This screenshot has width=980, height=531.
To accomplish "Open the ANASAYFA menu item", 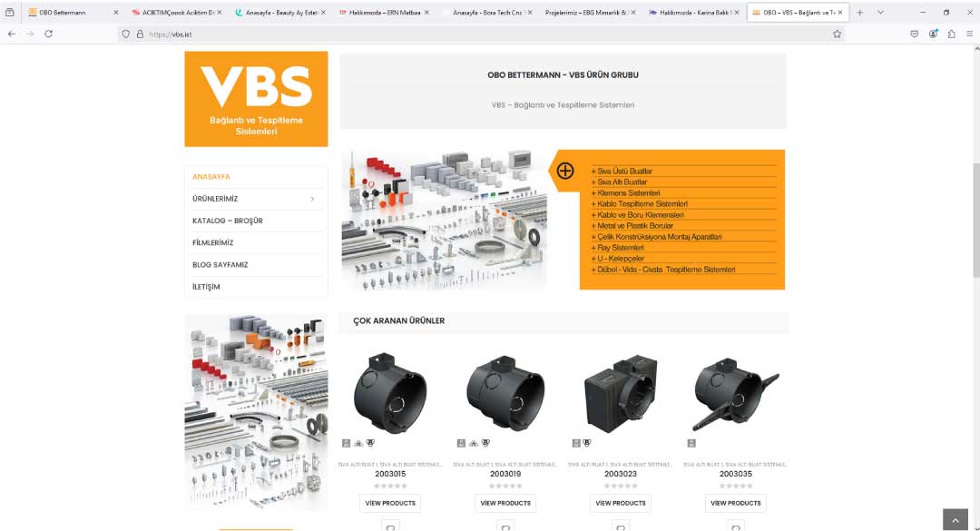I will pyautogui.click(x=211, y=177).
